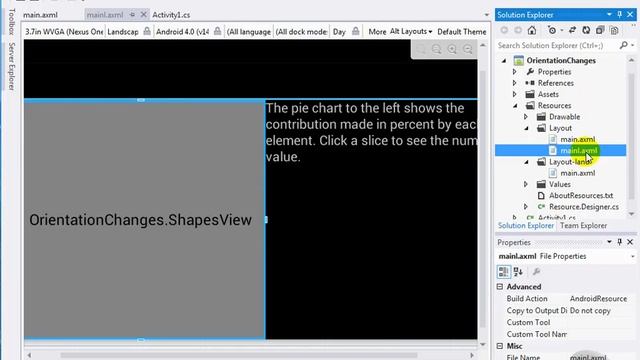Expand the Drawable folder

tap(526, 117)
